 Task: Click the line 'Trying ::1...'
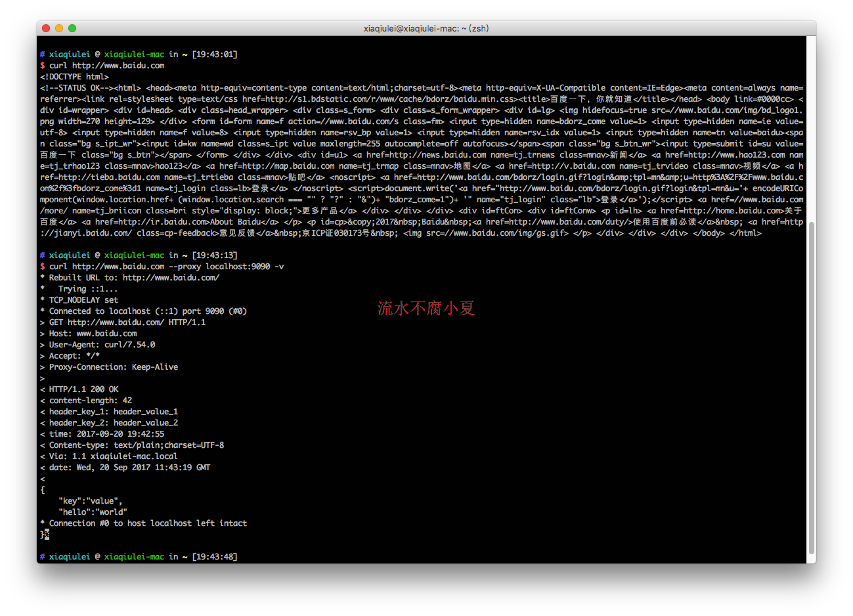click(79, 289)
